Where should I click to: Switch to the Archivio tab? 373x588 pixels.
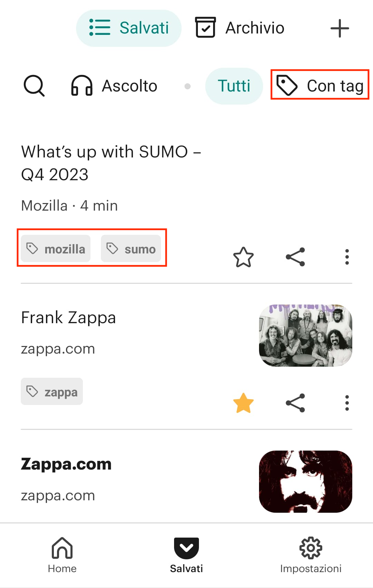pos(240,28)
